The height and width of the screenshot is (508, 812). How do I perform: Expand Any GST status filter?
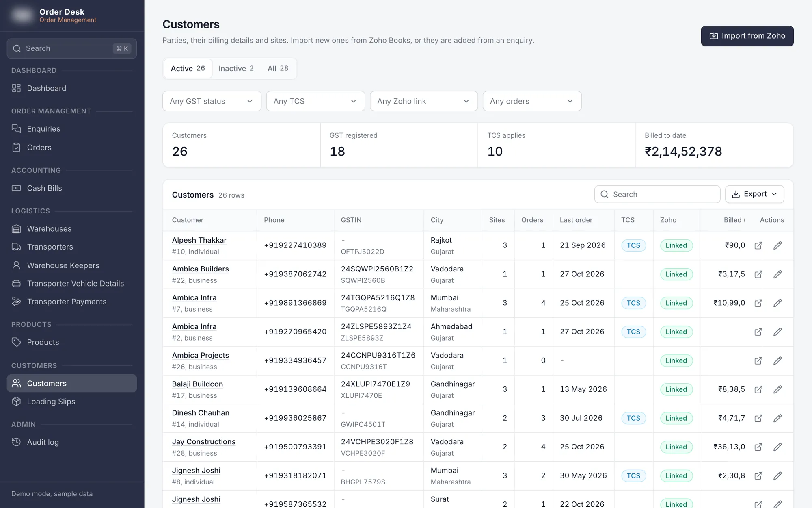(x=212, y=101)
